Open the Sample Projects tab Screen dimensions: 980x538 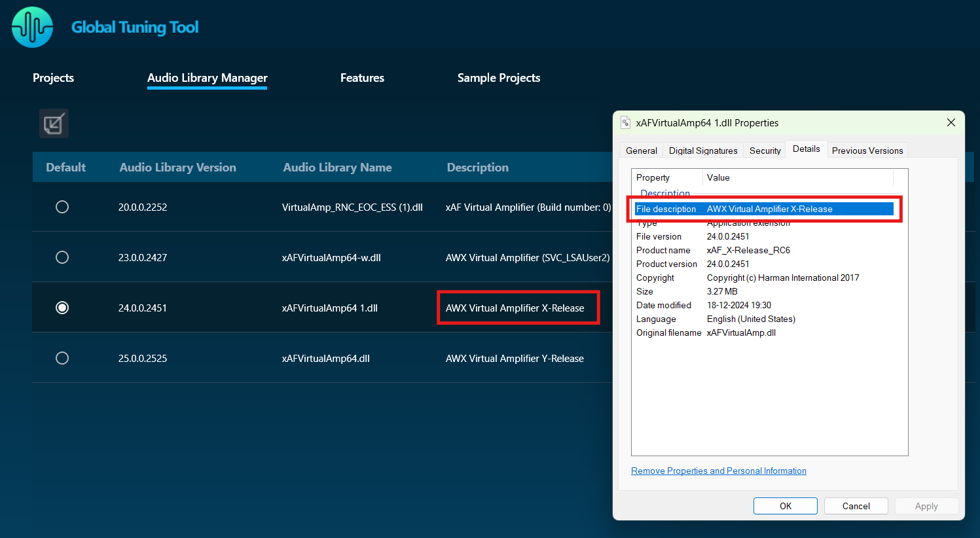(x=498, y=78)
